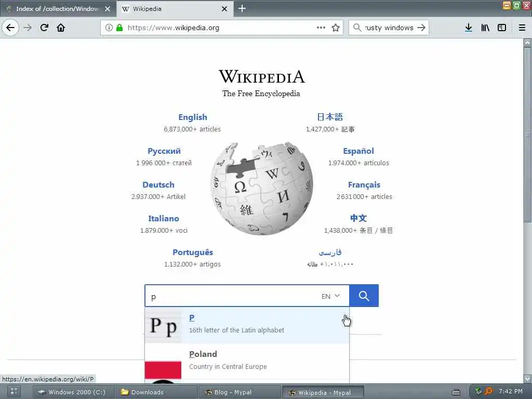Open the Persian فارسی Wikipedia
532x399 pixels.
point(330,252)
